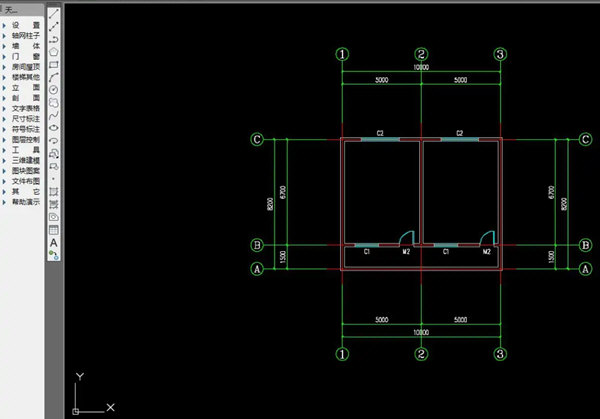Select the Revision Cloud tool

click(54, 103)
